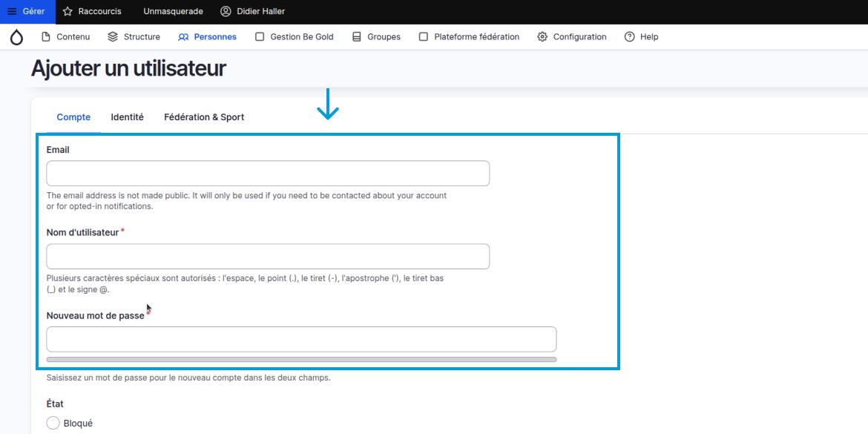
Task: Click the Contenu document icon
Action: [x=46, y=37]
